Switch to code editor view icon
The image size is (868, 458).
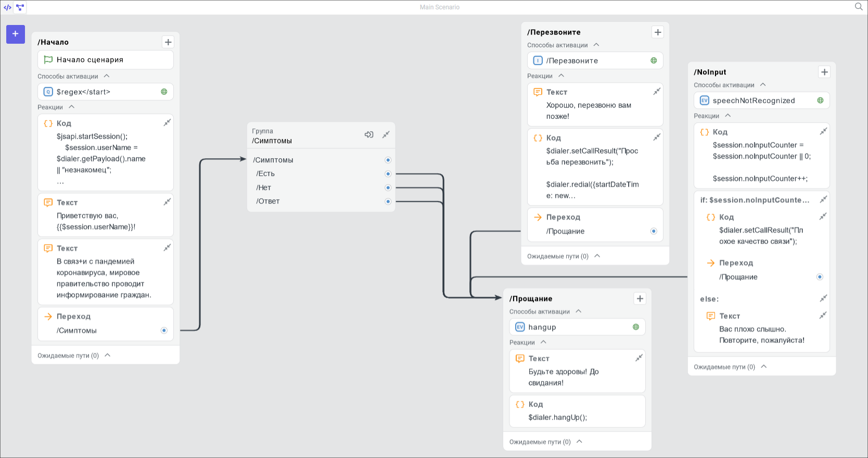[7, 7]
